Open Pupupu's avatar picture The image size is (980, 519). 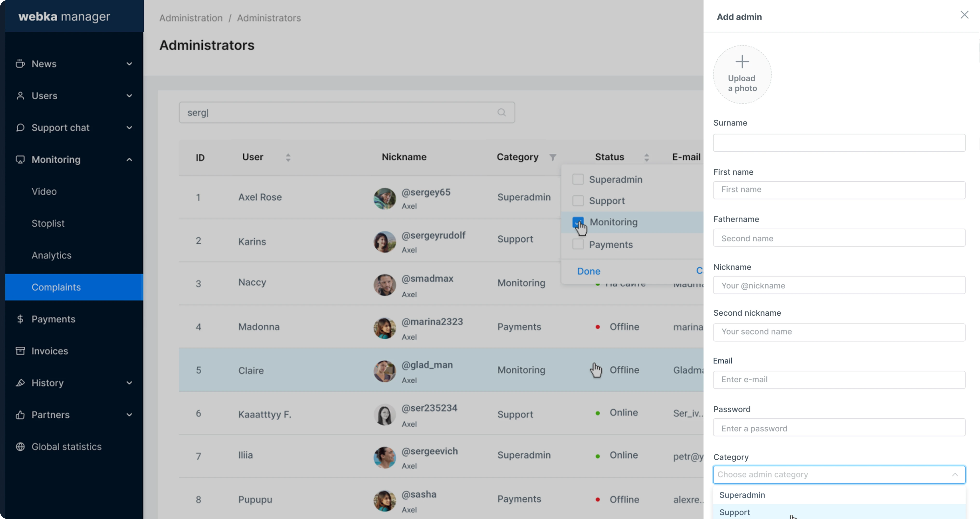coord(385,501)
